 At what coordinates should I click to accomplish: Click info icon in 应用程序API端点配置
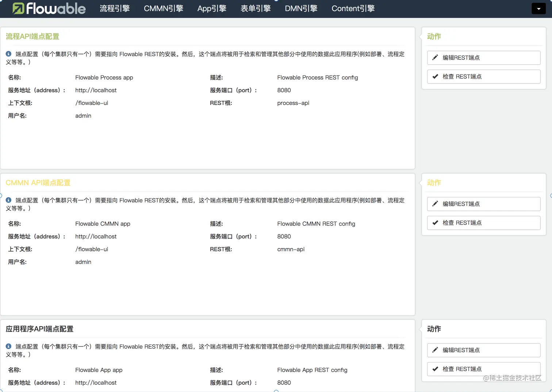(x=9, y=346)
